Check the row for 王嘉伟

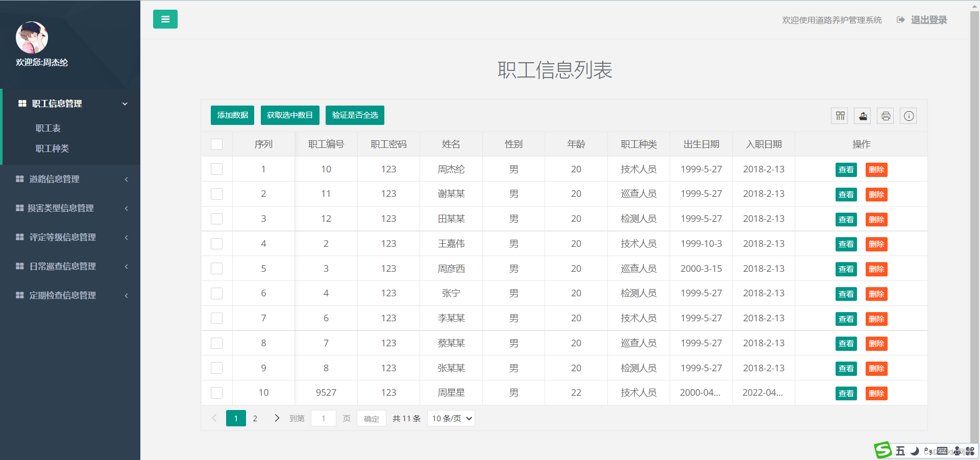(x=217, y=244)
